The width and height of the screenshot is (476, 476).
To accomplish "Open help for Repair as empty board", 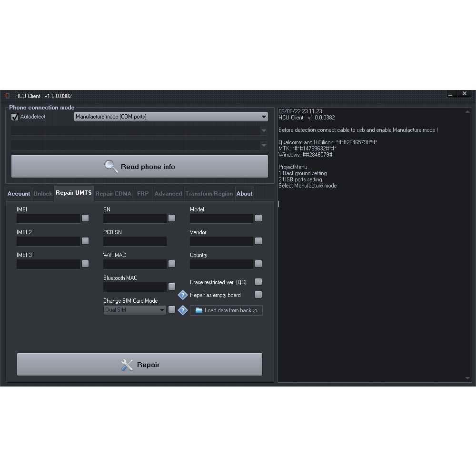I will 183,295.
